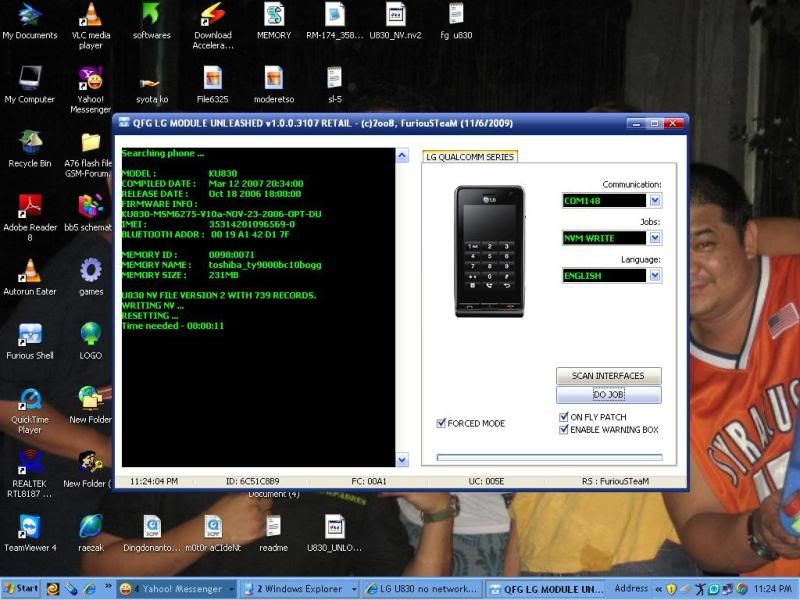Click the ID: 6C51C8B9 status entry
The height and width of the screenshot is (600, 800).
pos(252,481)
